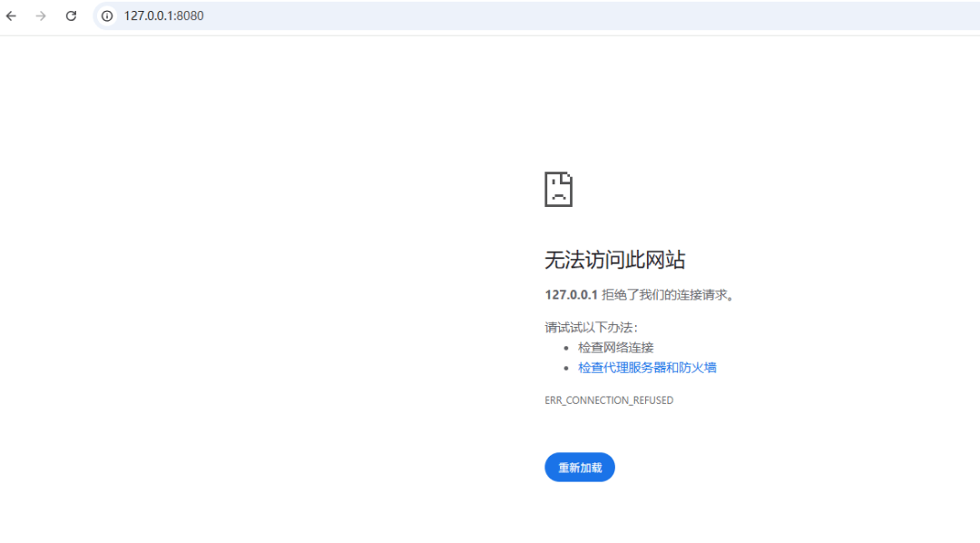Reload the page with the refresh icon
The height and width of the screenshot is (543, 980).
(x=72, y=15)
